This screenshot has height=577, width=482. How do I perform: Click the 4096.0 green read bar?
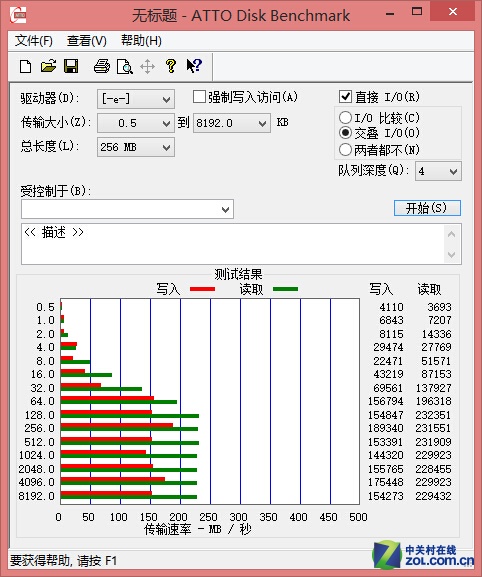[129, 483]
